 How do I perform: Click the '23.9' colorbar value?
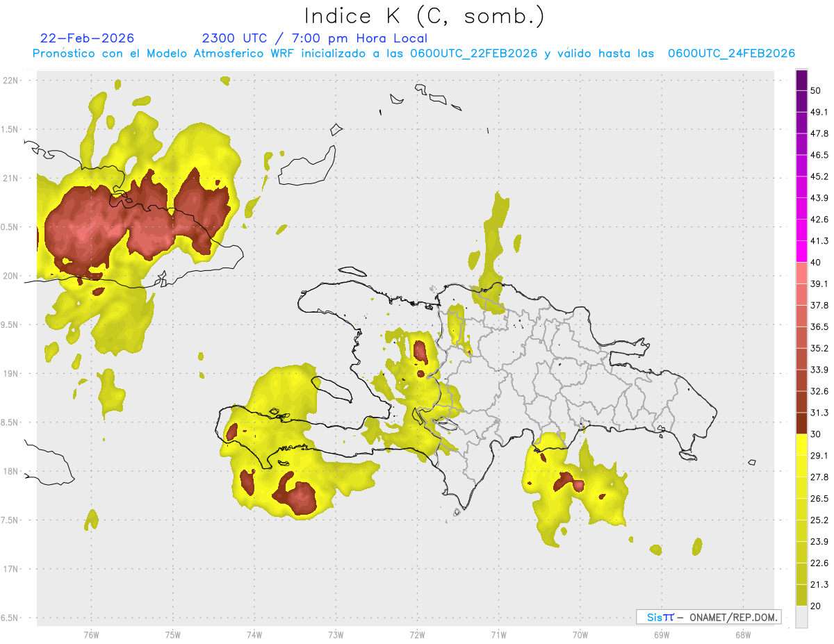point(819,541)
